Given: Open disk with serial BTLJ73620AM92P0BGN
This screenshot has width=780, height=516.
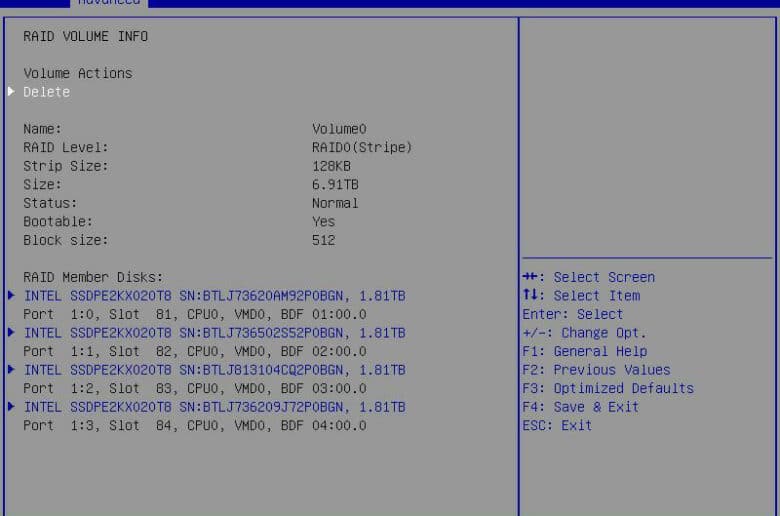Looking at the screenshot, I should click(214, 296).
